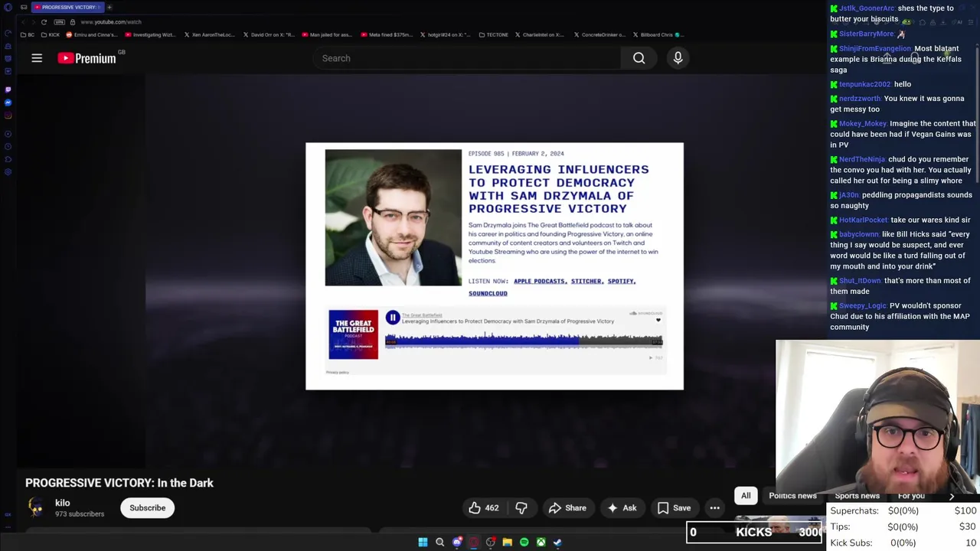This screenshot has width=980, height=551.
Task: Open a new browser tab with plus
Action: tap(109, 7)
